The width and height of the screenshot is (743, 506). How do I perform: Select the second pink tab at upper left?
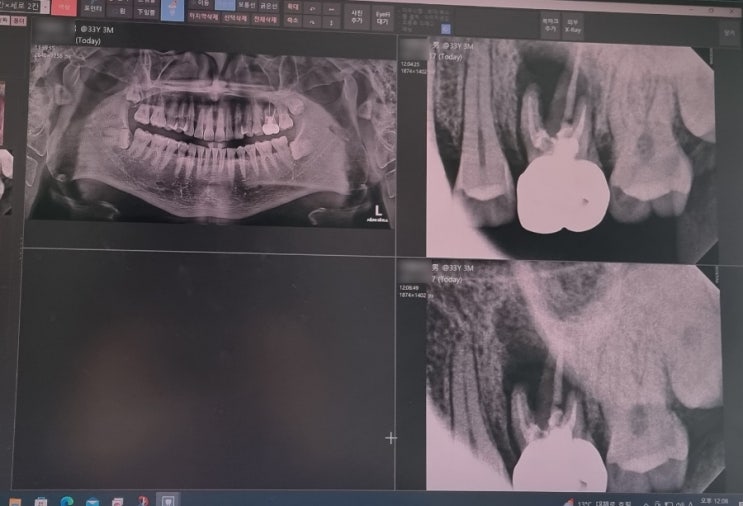click(19, 20)
